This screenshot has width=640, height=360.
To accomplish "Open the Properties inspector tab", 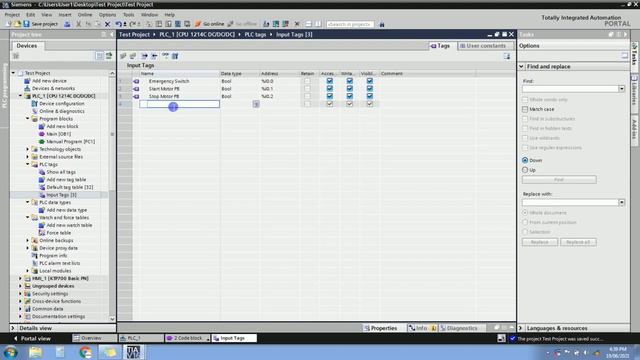I will (x=380, y=328).
